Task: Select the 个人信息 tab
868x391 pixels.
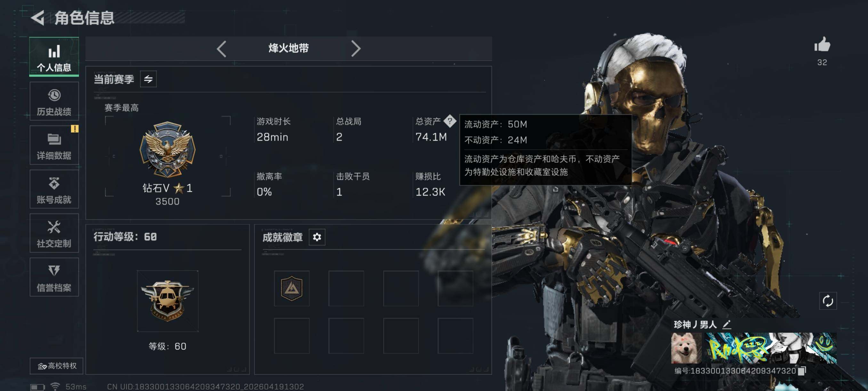Action: (x=54, y=57)
